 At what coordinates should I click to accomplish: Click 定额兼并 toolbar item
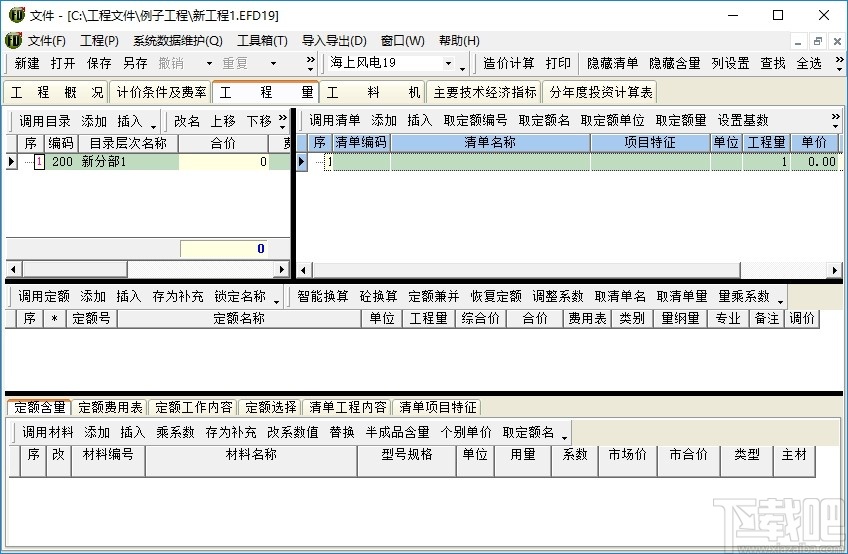click(x=434, y=296)
